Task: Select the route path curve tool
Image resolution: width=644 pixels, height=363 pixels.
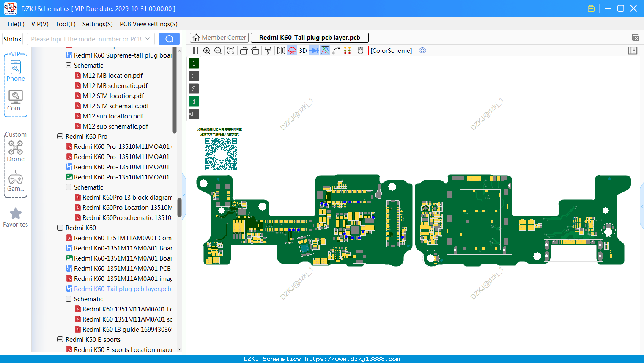Action: coord(337,51)
